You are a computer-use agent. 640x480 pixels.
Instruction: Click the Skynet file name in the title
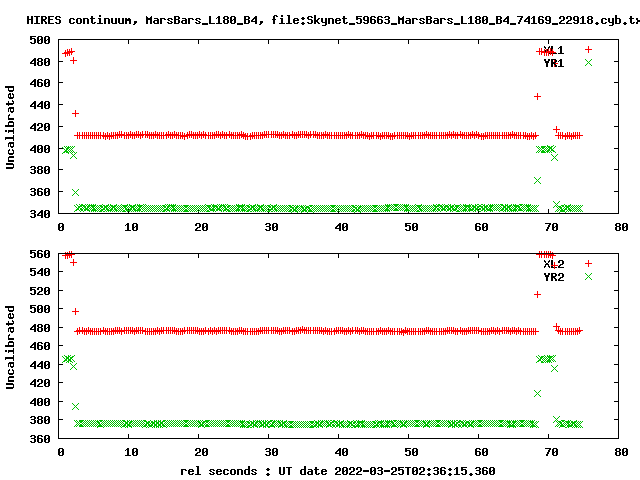click(x=473, y=20)
